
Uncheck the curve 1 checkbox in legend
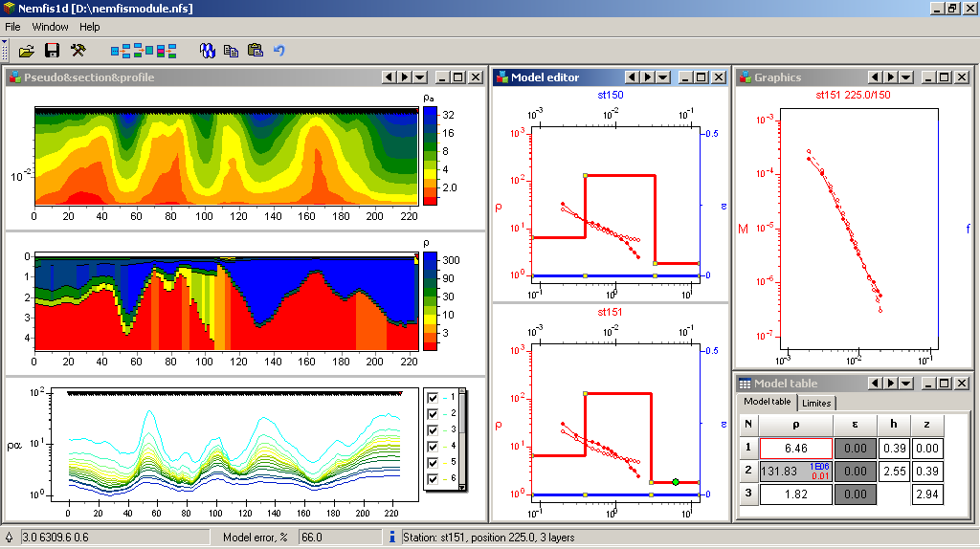[x=433, y=398]
